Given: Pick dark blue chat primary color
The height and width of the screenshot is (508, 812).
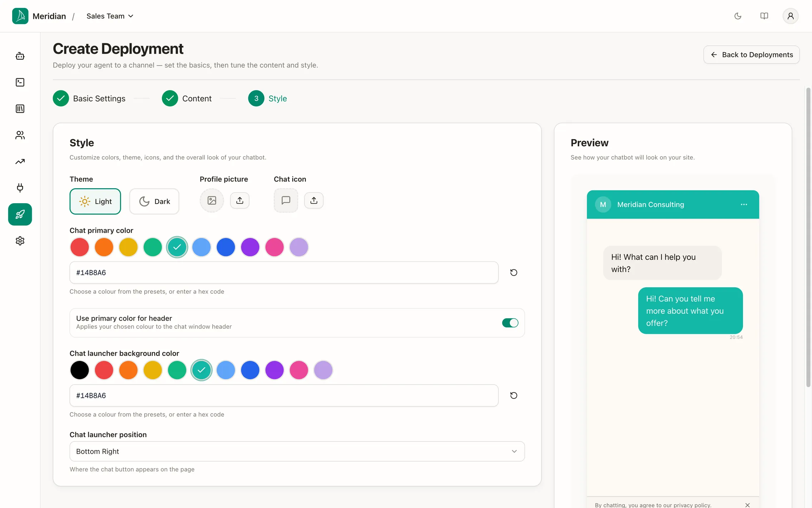Looking at the screenshot, I should [x=226, y=247].
